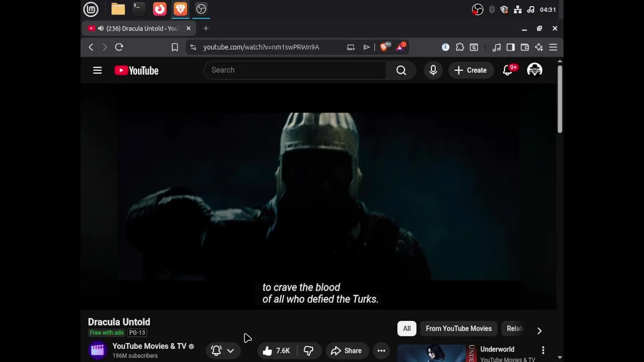Go forward in browser history
644x362 pixels.
[x=105, y=47]
